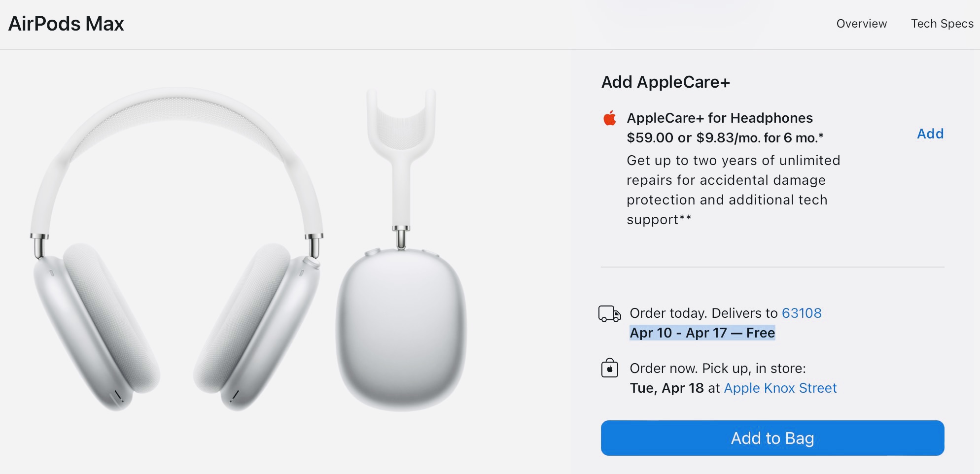Click the Add AppleCare+ section heading
Viewport: 980px width, 474px height.
(665, 82)
